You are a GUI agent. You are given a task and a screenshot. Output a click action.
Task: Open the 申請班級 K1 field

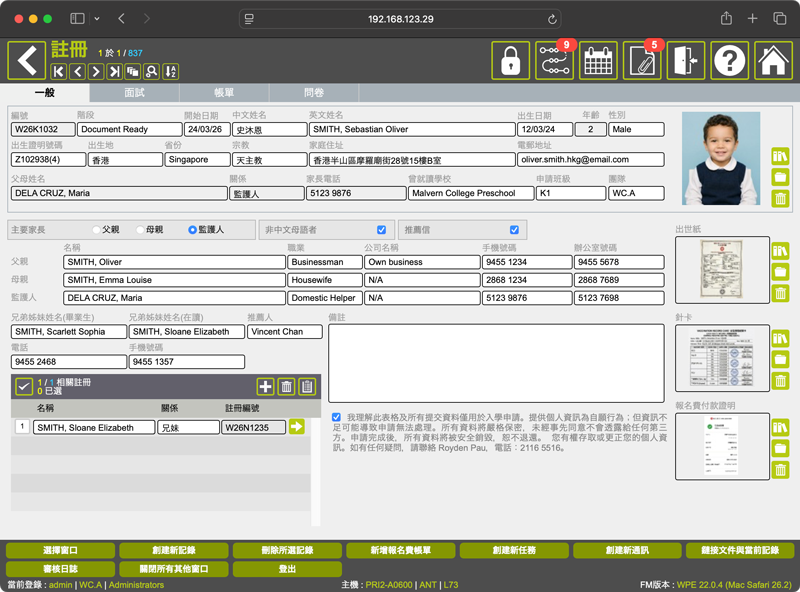coord(569,193)
